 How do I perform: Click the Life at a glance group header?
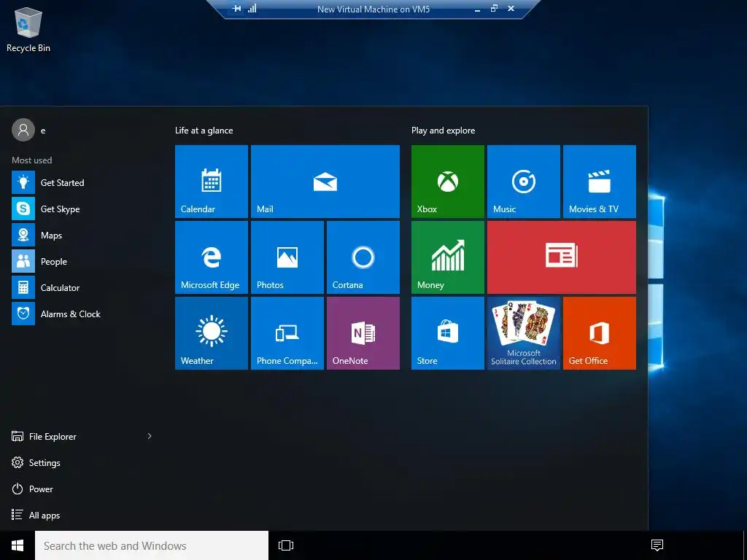204,131
